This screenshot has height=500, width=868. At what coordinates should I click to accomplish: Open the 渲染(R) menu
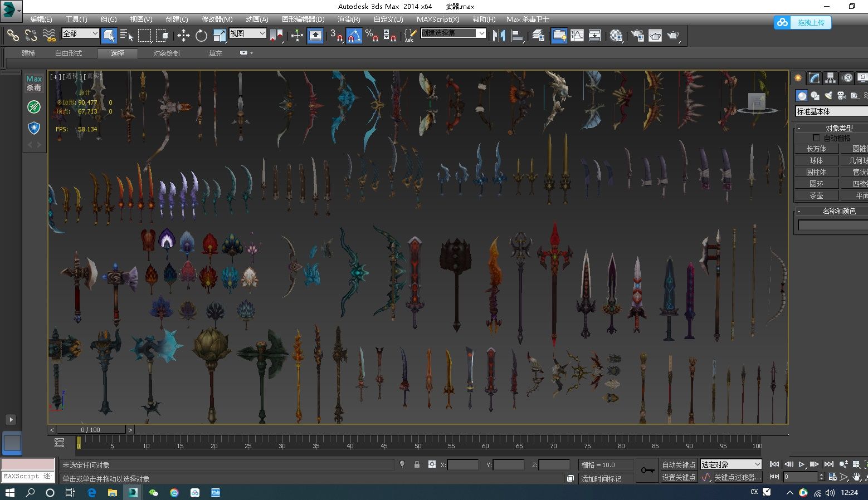[x=349, y=19]
